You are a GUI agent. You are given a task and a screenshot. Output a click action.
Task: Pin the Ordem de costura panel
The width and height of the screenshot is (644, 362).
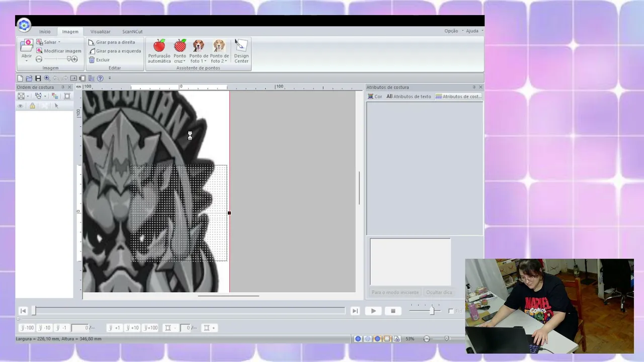pos(63,87)
